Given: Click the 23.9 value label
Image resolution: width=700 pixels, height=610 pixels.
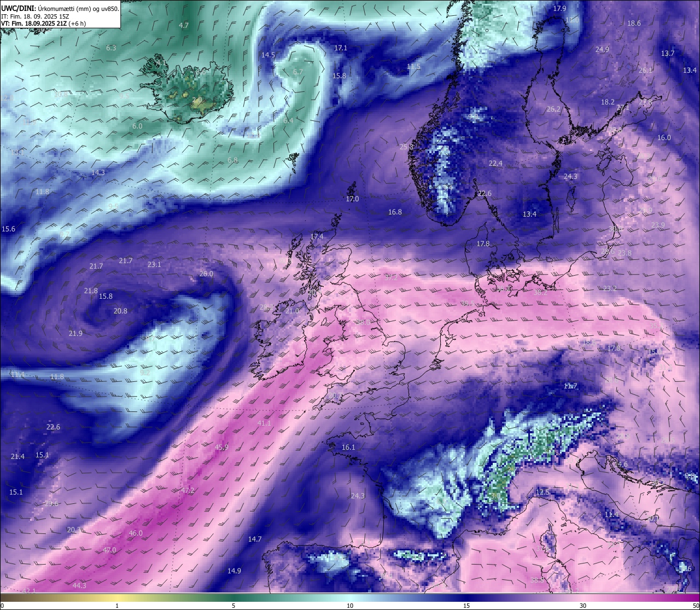Looking at the screenshot, I should 658,225.
